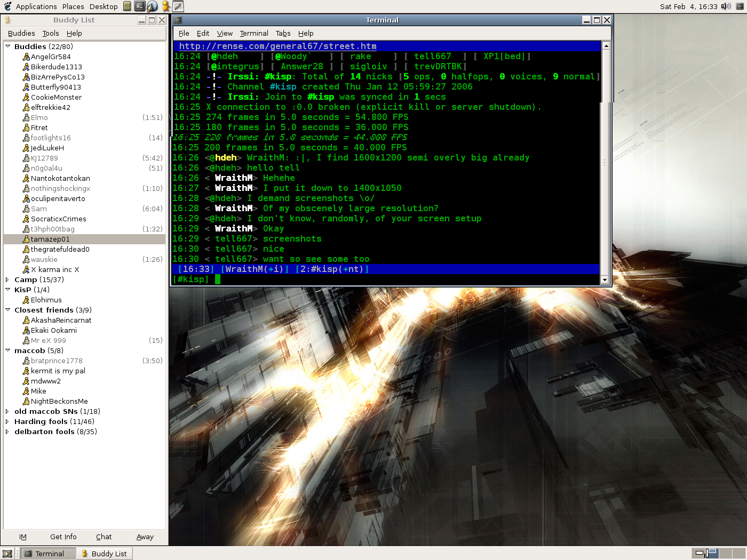Open the web browser launcher icon
The width and height of the screenshot is (747, 560).
click(153, 6)
